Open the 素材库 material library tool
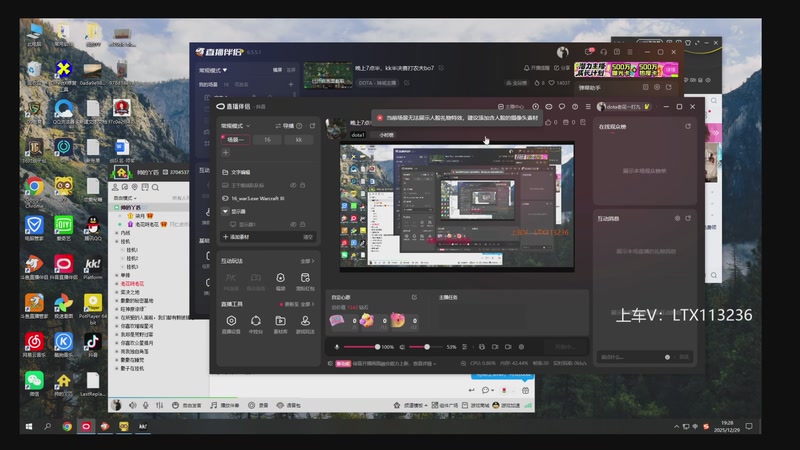The width and height of the screenshot is (800, 450). pos(280,324)
